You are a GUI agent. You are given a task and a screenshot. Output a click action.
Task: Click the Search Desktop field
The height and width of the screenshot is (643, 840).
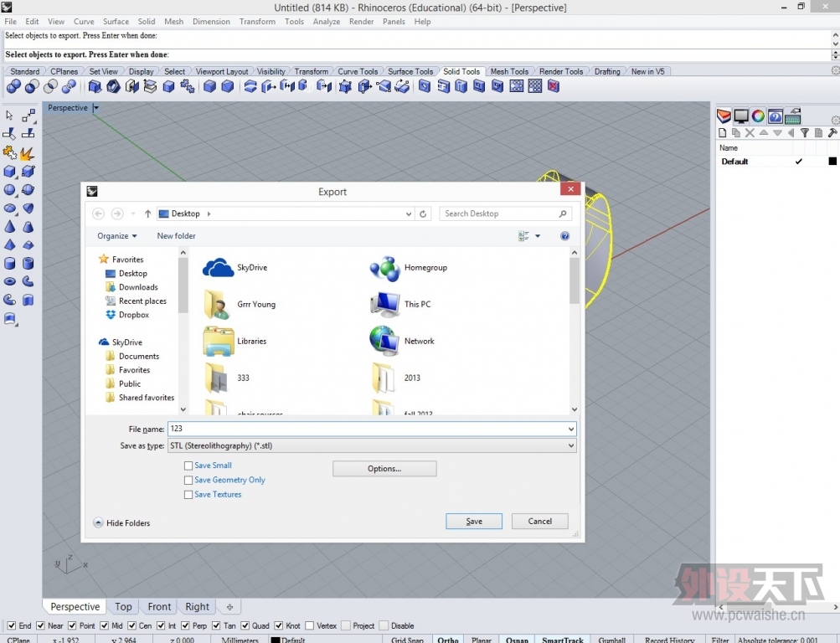click(505, 213)
